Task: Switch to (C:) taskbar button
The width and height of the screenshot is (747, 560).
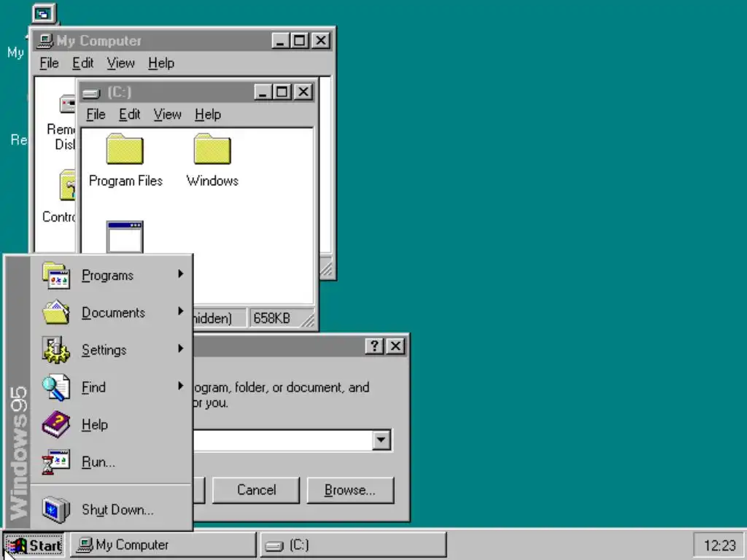Action: (x=353, y=545)
